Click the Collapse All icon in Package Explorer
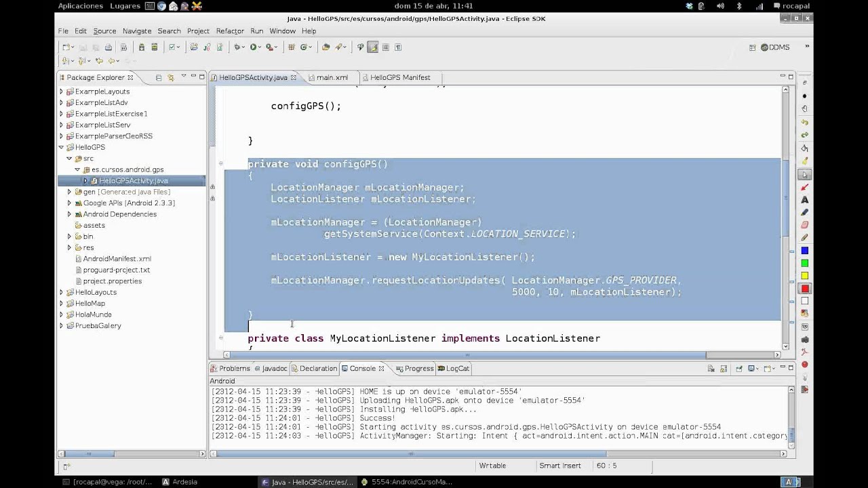 coord(158,77)
